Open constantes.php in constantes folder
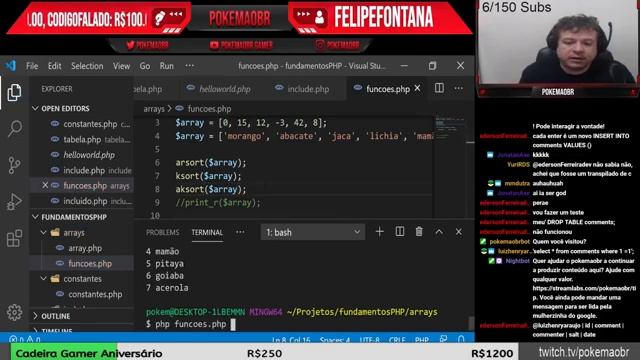Viewport: 640px width, 360px height. pyautogui.click(x=82, y=294)
